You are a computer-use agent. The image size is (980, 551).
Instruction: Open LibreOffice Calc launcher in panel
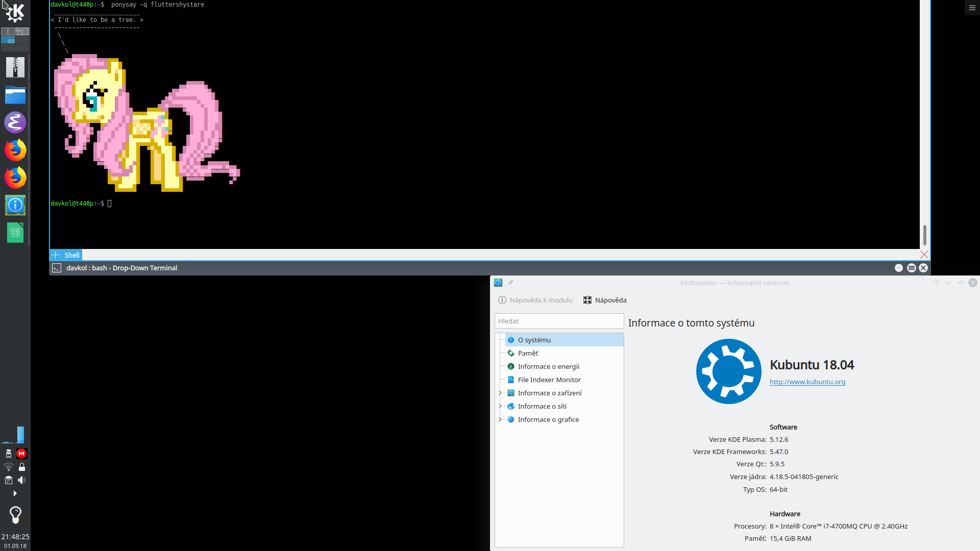pyautogui.click(x=15, y=233)
